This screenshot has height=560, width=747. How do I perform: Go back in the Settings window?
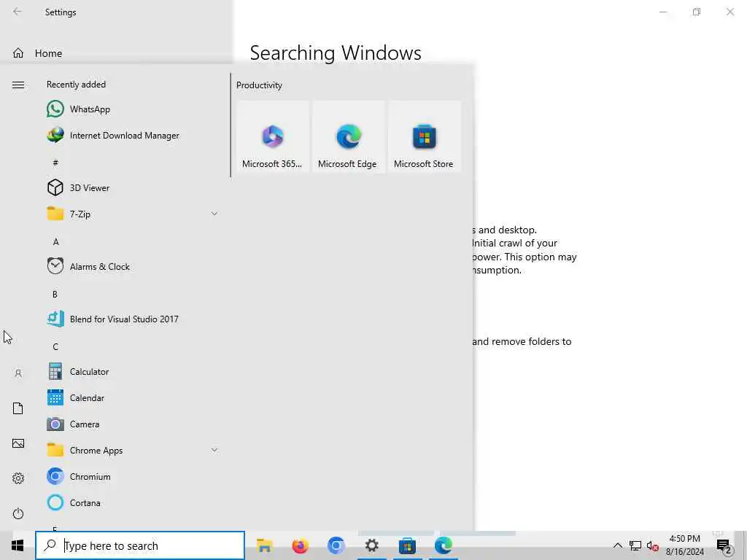coord(18,12)
